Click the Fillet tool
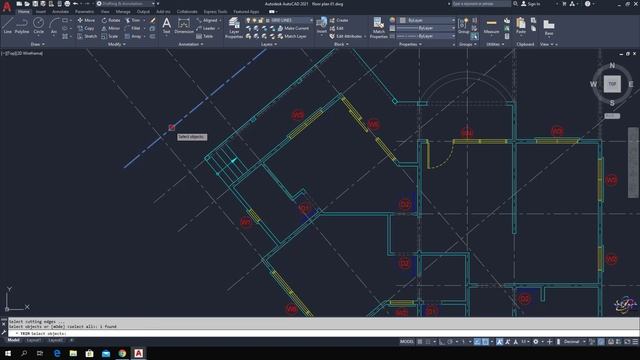Viewport: 640px width, 360px height. click(133, 28)
